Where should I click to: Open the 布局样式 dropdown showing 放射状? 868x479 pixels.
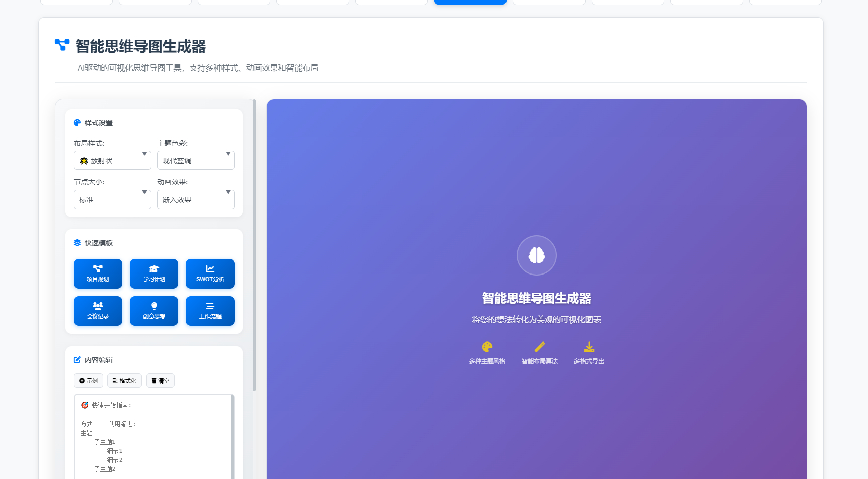tap(112, 160)
